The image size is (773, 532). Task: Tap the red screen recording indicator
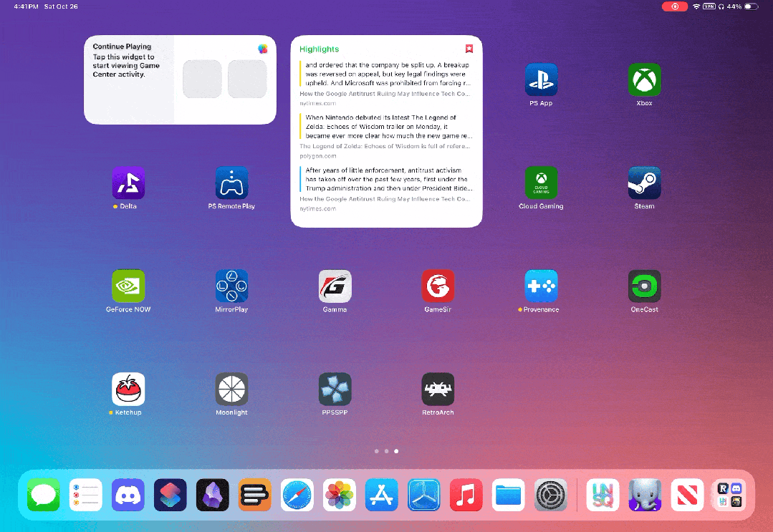[675, 6]
